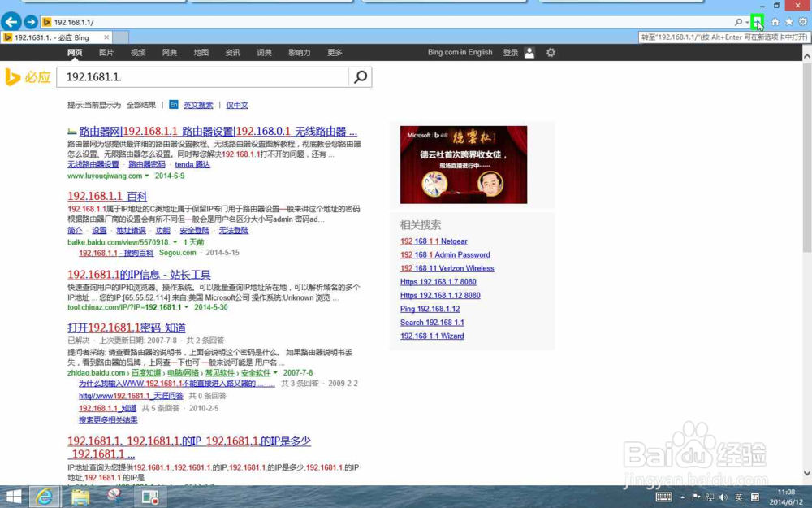Click inside the Bing search input box
The image size is (812, 508).
coord(203,76)
